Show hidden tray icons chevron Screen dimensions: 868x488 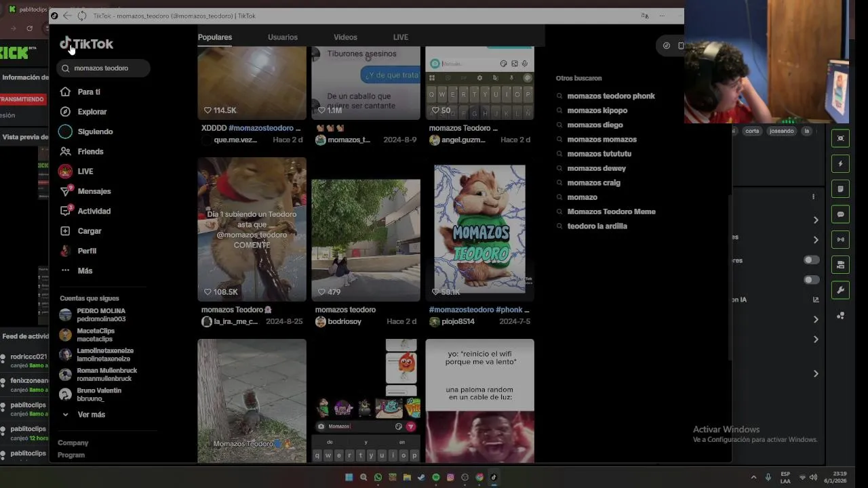click(x=753, y=477)
